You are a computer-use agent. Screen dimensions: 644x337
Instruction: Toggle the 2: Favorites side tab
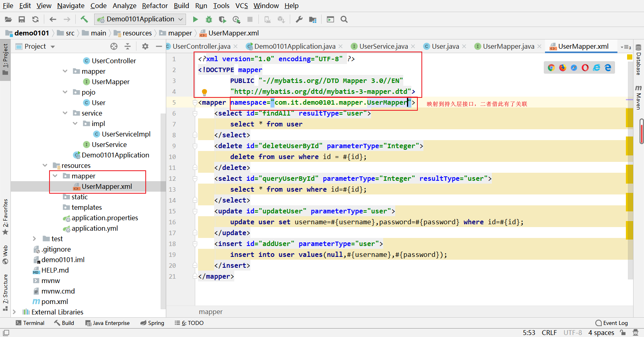tap(5, 217)
